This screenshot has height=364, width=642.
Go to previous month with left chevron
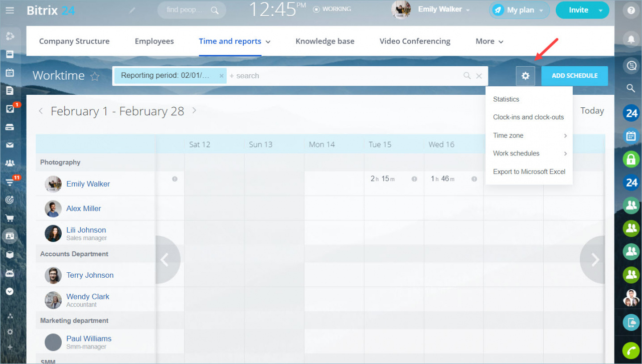click(x=41, y=111)
